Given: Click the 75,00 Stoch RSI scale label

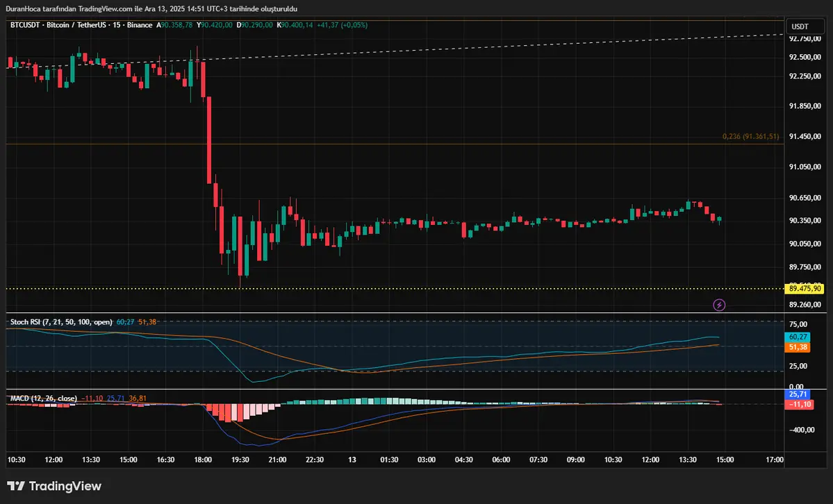Looking at the screenshot, I should (x=798, y=324).
